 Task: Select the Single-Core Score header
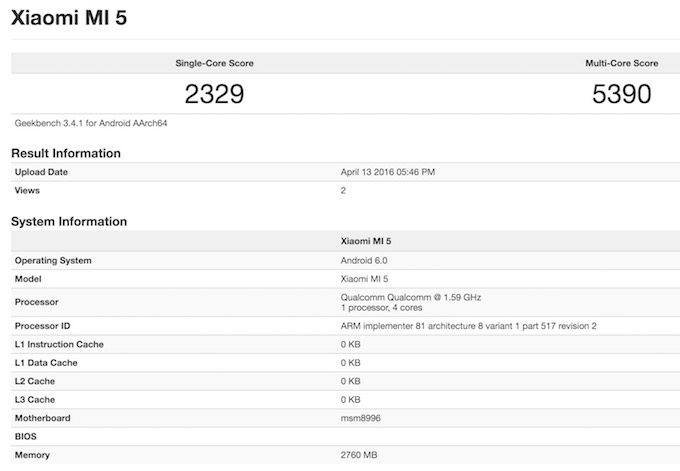pos(214,63)
